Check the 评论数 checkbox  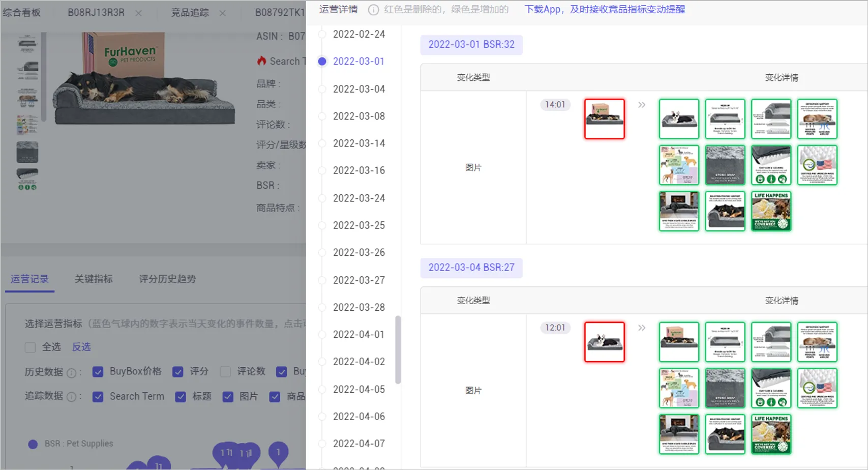[225, 372]
